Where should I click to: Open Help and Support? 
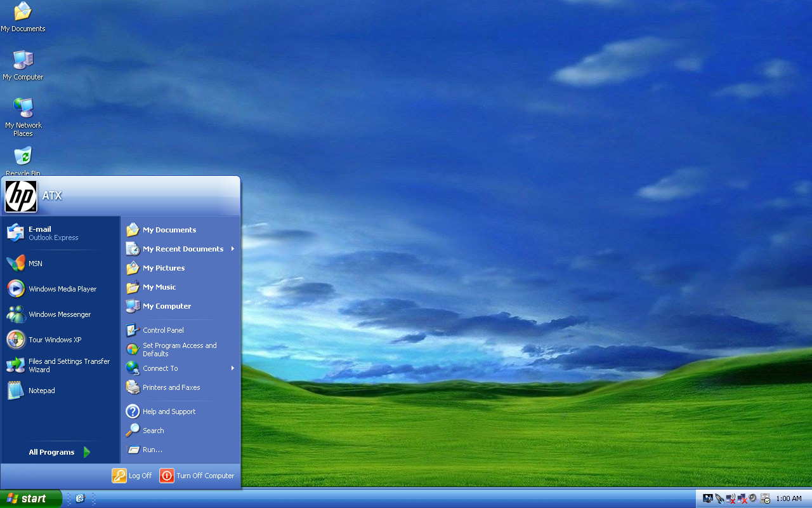(181, 411)
